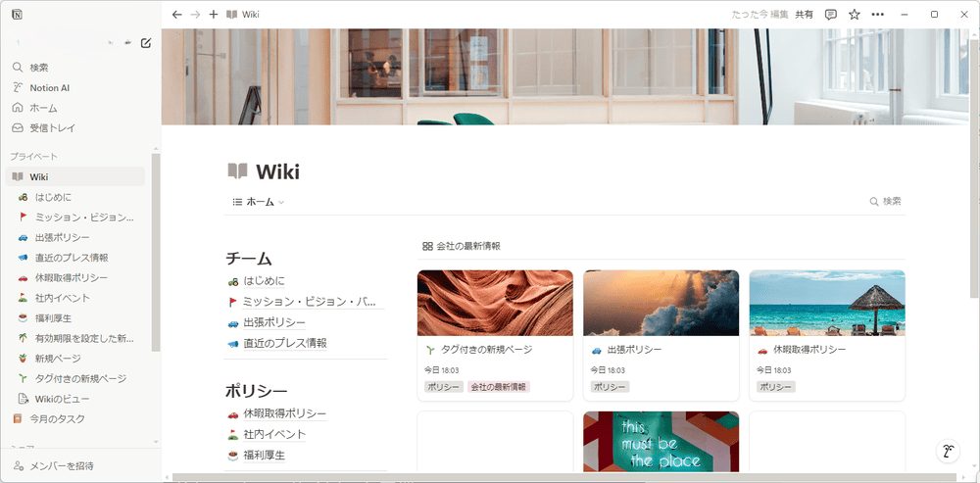
Task: Click the new page compose icon in sidebar
Action: click(x=146, y=42)
